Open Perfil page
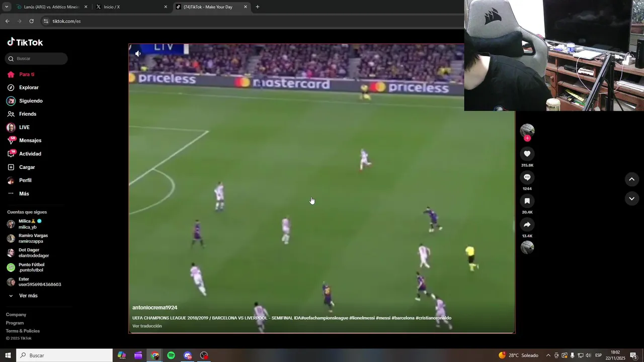The width and height of the screenshot is (644, 362). (19, 180)
